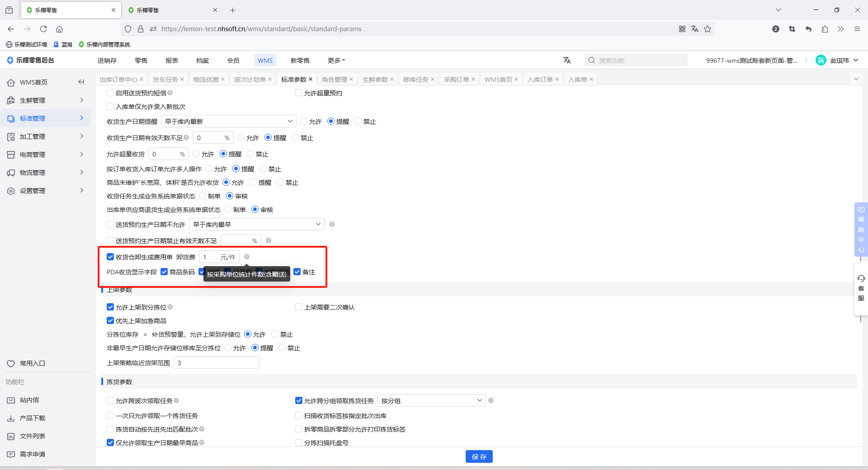This screenshot has width=868, height=470.
Task: Open the 更多 top menu dropdown
Action: point(336,60)
